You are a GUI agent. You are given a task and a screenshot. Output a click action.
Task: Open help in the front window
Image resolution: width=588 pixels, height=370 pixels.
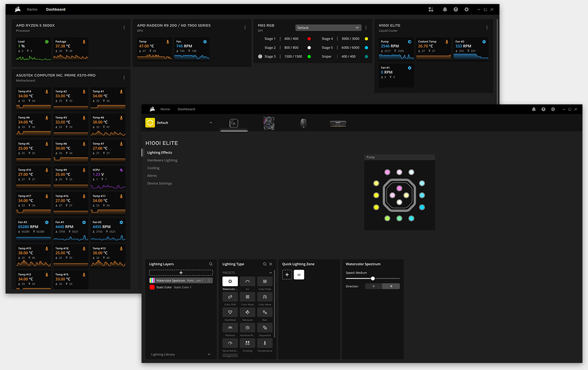point(543,109)
